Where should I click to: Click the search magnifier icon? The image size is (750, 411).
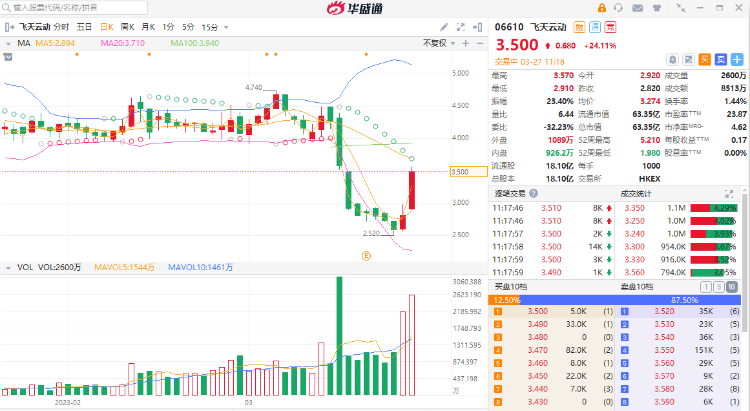coord(6,7)
